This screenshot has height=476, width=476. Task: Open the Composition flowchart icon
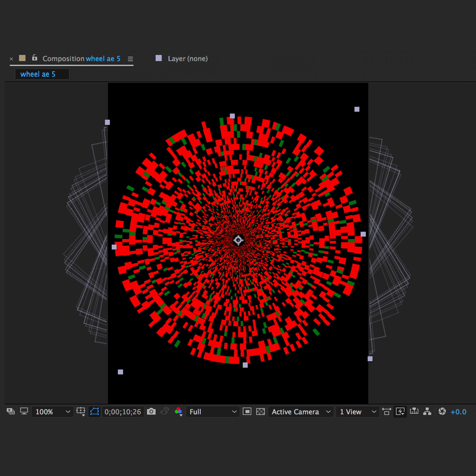427,412
